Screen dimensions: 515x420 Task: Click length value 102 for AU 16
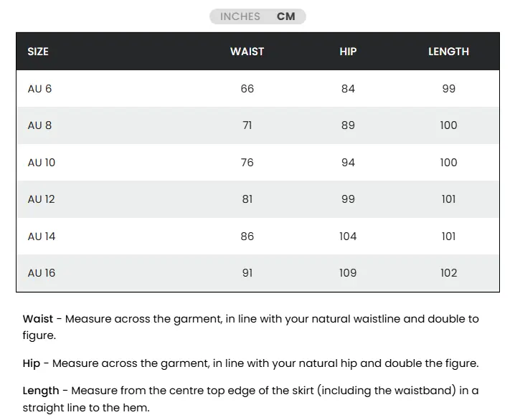pos(448,273)
